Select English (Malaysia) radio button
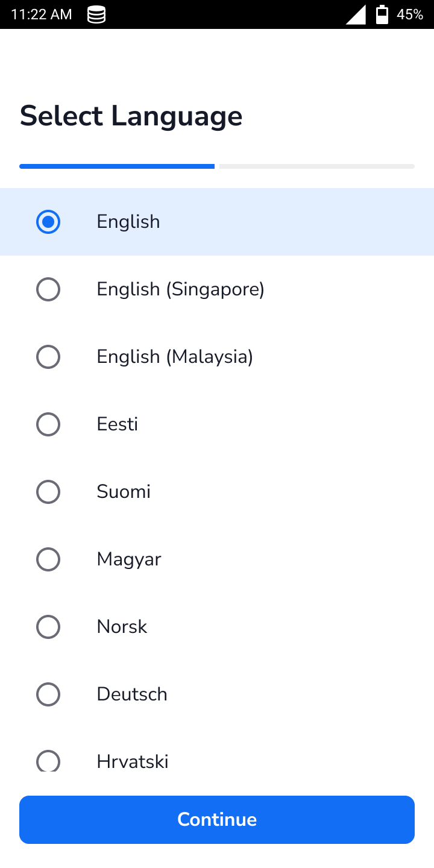The image size is (434, 868). (x=48, y=357)
